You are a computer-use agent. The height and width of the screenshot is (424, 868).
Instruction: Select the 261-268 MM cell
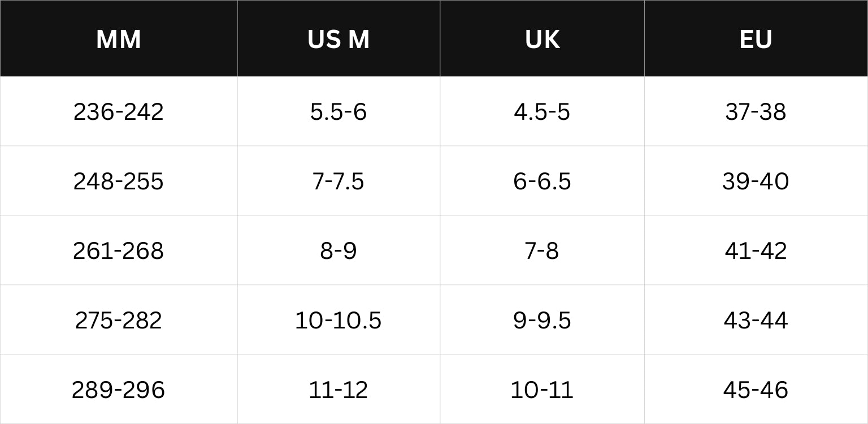click(x=119, y=250)
